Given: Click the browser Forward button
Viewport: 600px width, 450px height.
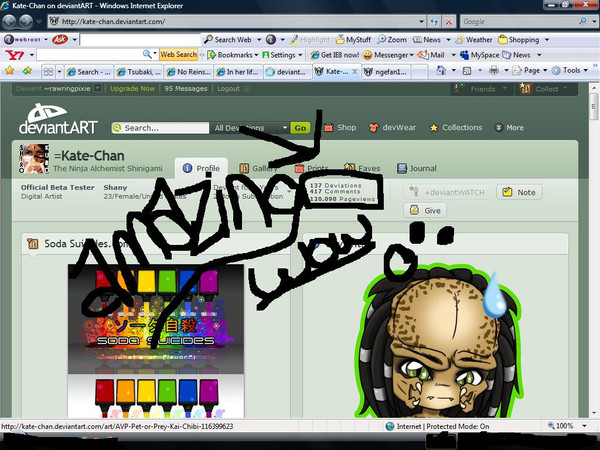Looking at the screenshot, I should [x=26, y=21].
